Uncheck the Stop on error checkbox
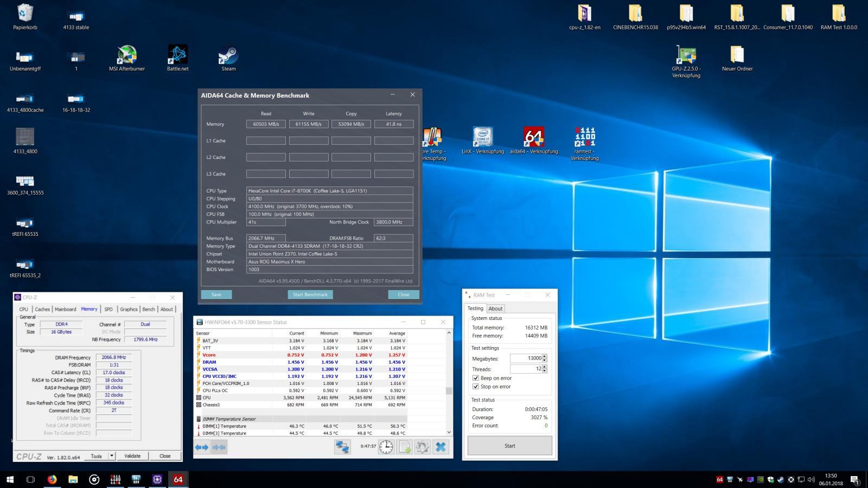Image resolution: width=868 pixels, height=488 pixels. tap(476, 387)
